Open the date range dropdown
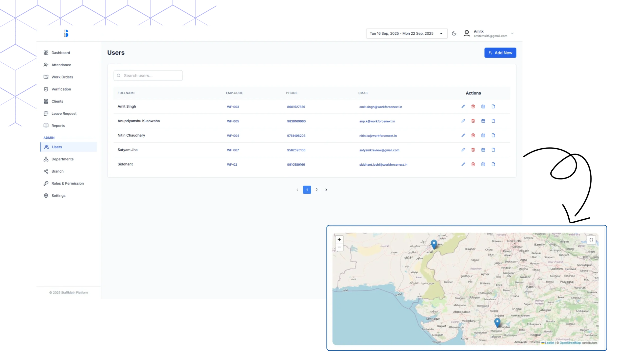This screenshot has width=634, height=364. 407,33
